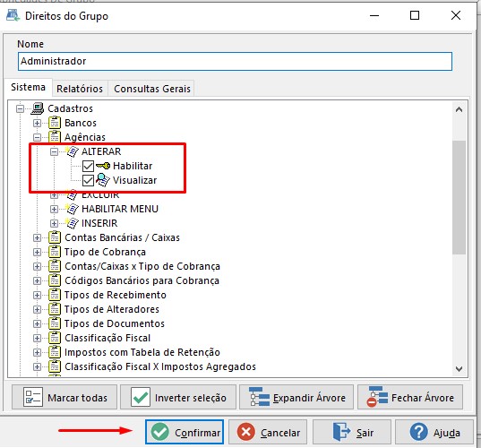Screen dimensions: 481x448
Task: Click the vertical scrollbar thumb
Action: (x=459, y=197)
